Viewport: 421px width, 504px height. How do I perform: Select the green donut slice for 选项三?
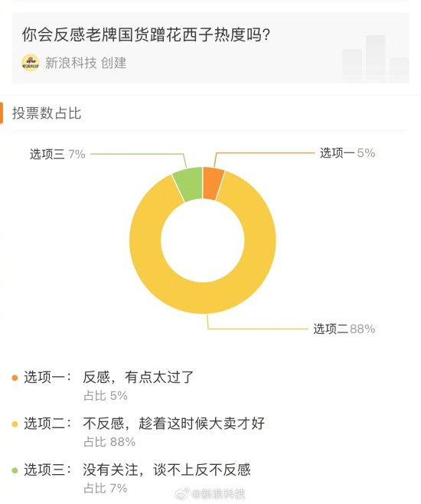189,185
